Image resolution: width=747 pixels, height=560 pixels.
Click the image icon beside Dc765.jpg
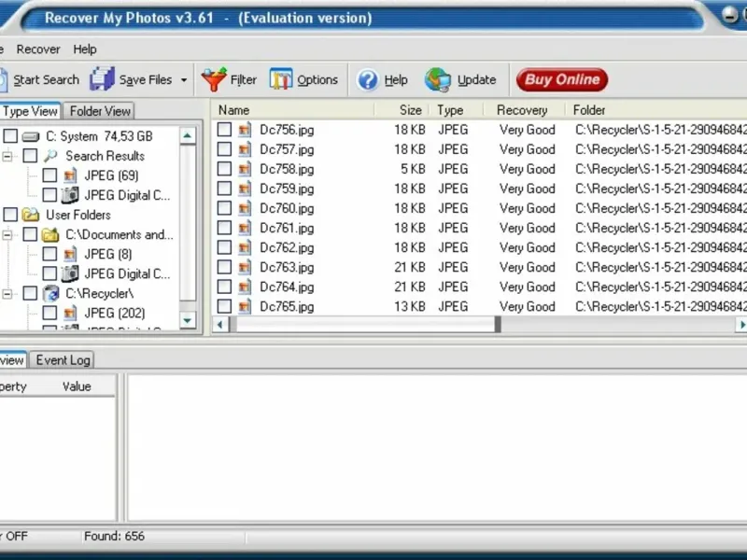coord(245,306)
